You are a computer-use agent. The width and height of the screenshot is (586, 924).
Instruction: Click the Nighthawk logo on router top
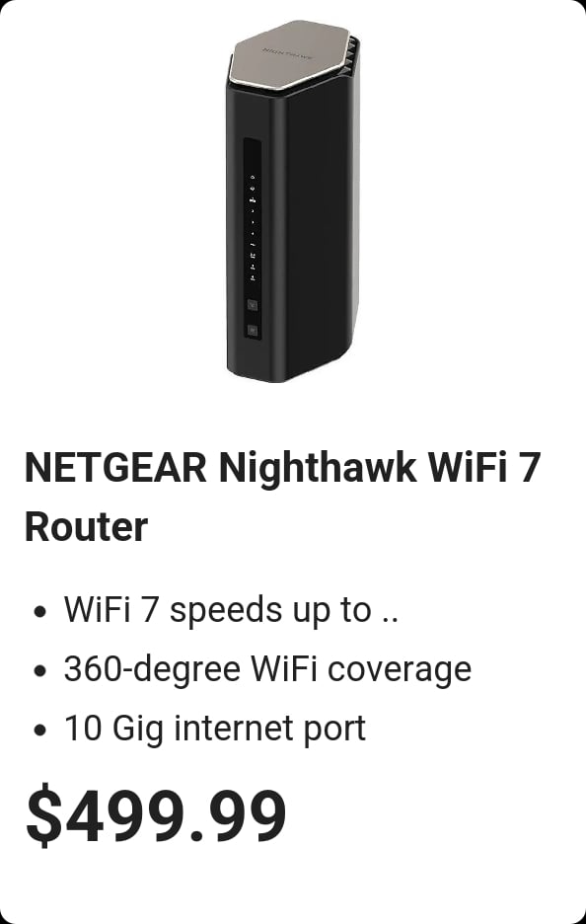pyautogui.click(x=289, y=54)
